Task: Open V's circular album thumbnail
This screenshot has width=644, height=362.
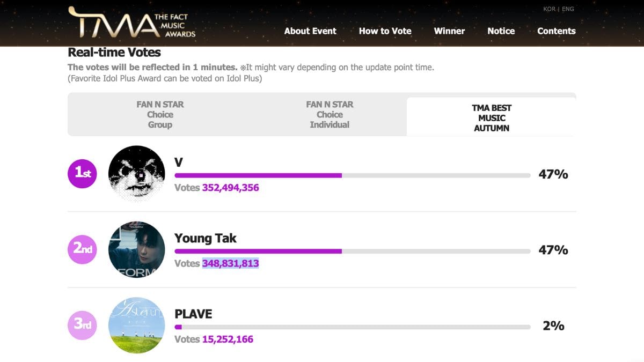Action: point(136,174)
